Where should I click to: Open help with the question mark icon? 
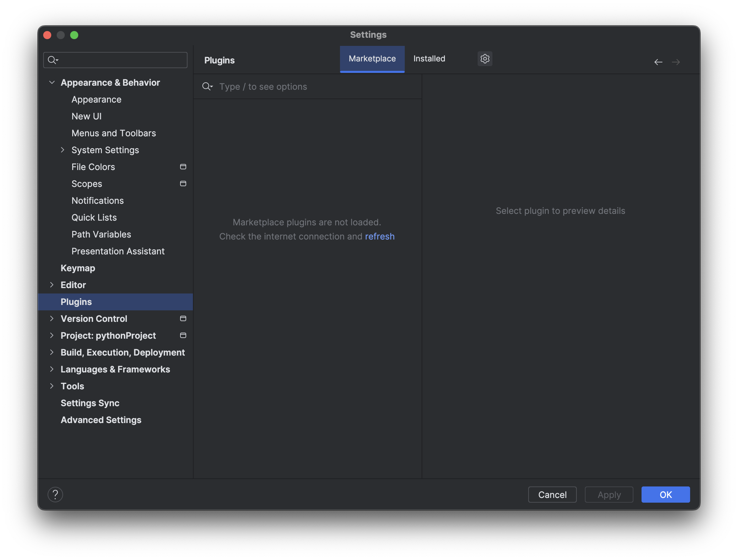55,495
